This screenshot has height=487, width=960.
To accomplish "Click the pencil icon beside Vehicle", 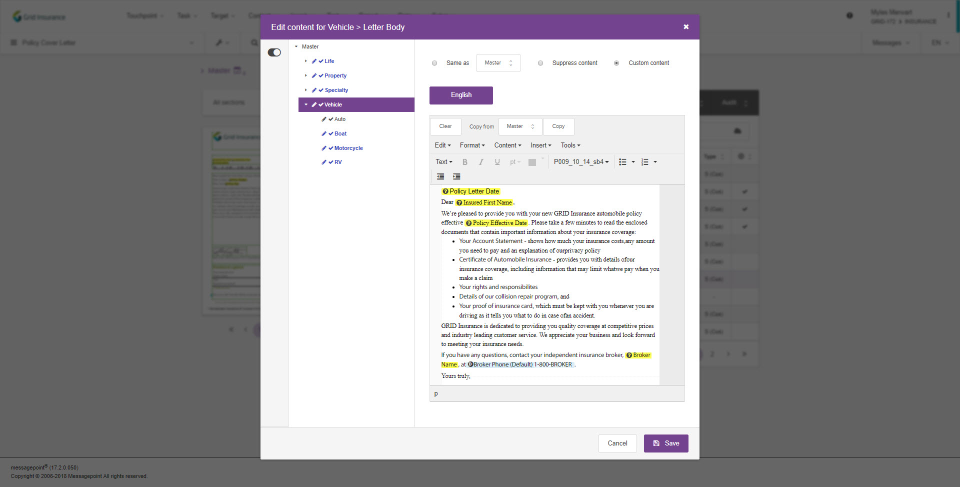I will [x=314, y=105].
